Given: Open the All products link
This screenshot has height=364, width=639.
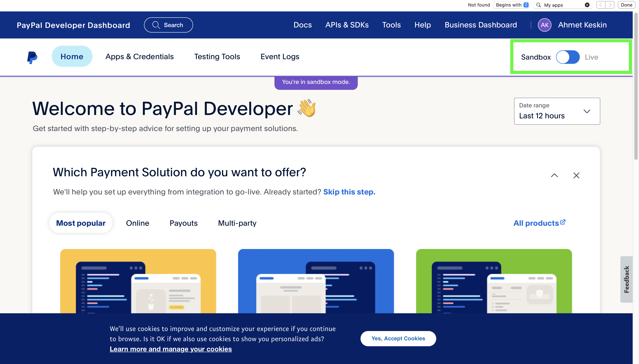Looking at the screenshot, I should click(x=539, y=223).
